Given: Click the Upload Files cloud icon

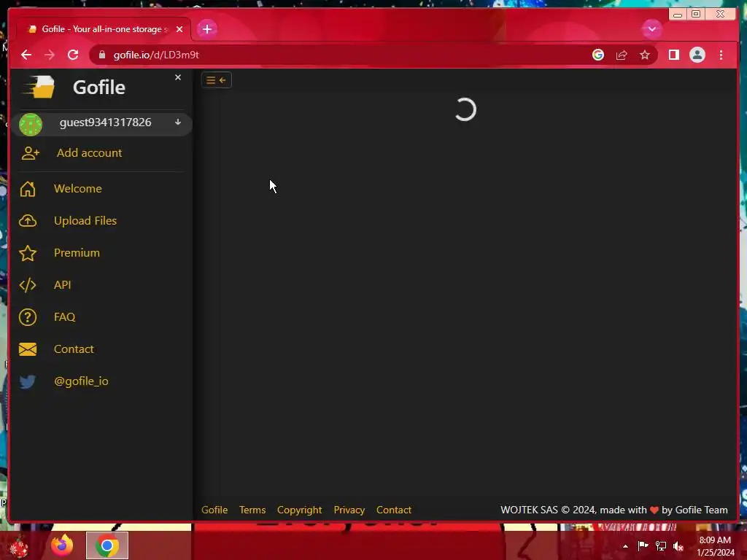Looking at the screenshot, I should pos(28,220).
